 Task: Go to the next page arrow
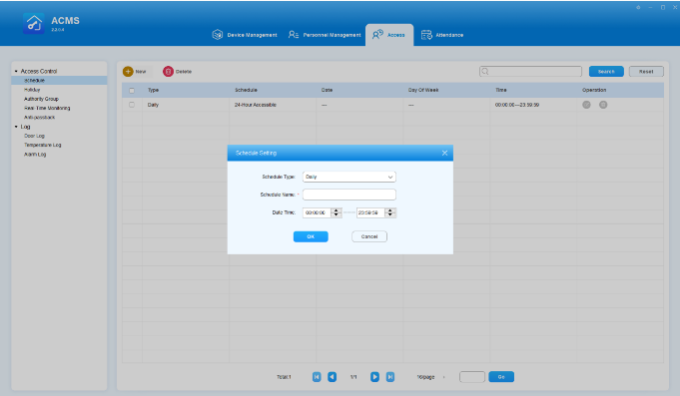pos(375,377)
